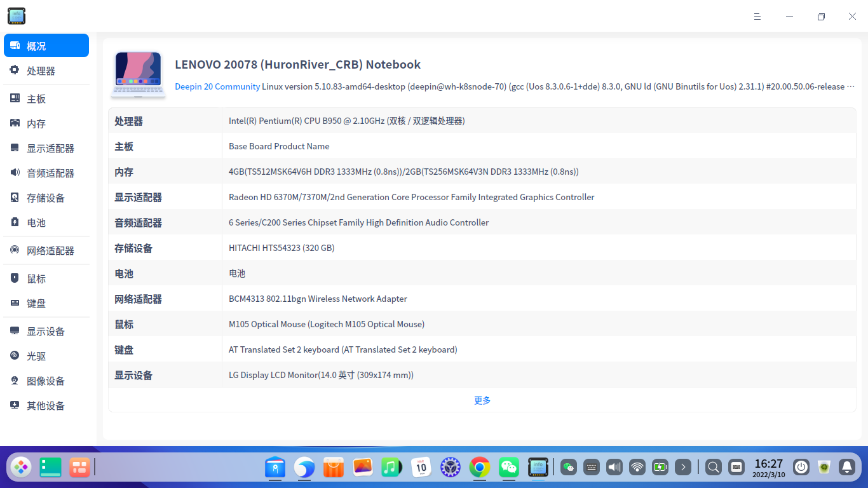
Task: Click the battery charging tray icon
Action: (660, 468)
